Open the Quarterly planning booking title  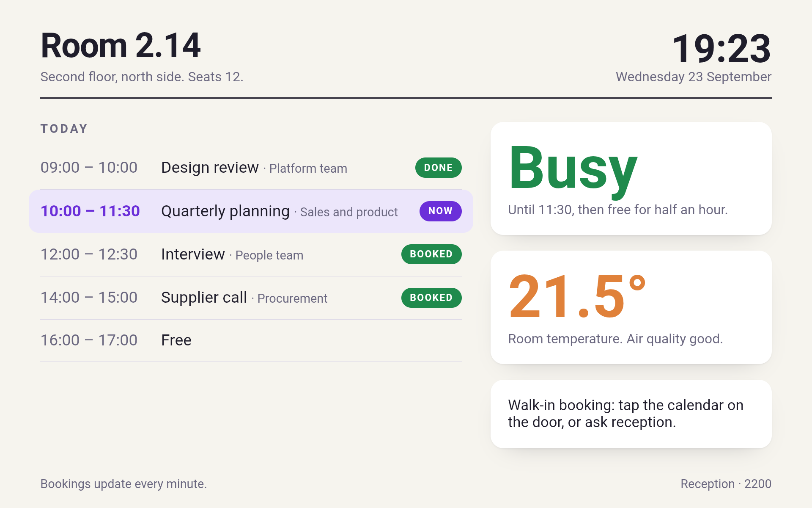point(225,211)
